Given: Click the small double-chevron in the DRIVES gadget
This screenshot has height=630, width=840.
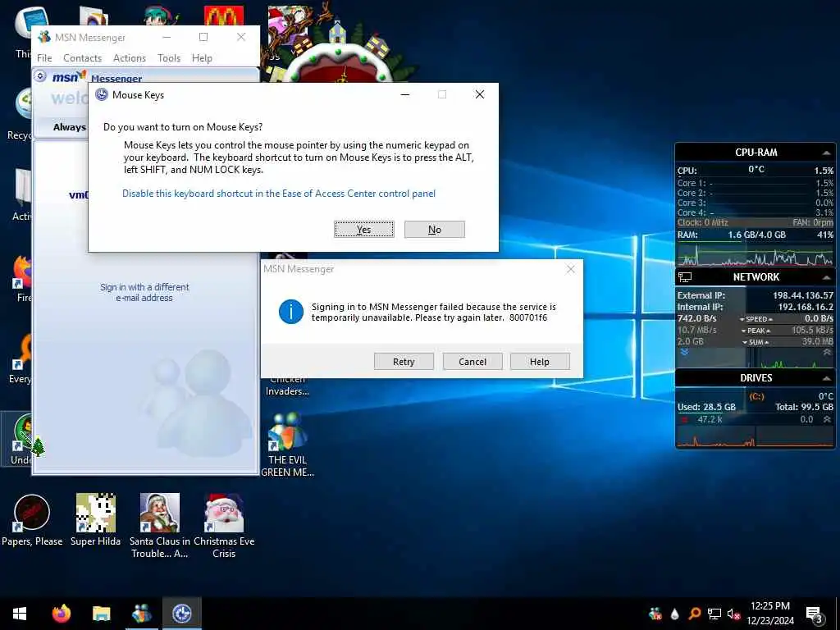Looking at the screenshot, I should click(827, 419).
